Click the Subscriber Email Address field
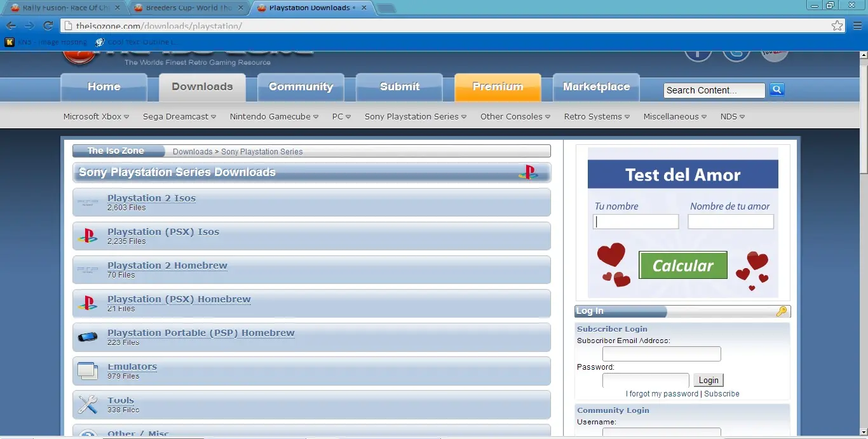868x439 pixels. coord(661,354)
